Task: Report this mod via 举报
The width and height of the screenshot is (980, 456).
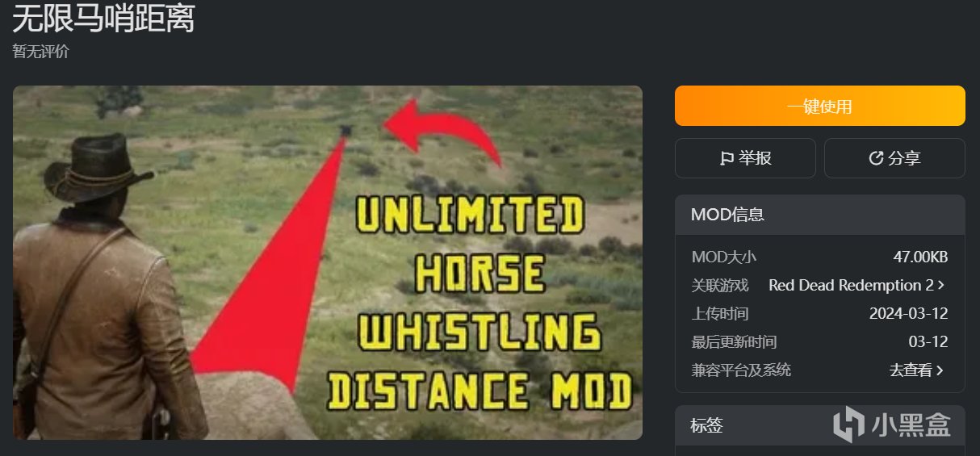Action: (x=745, y=158)
